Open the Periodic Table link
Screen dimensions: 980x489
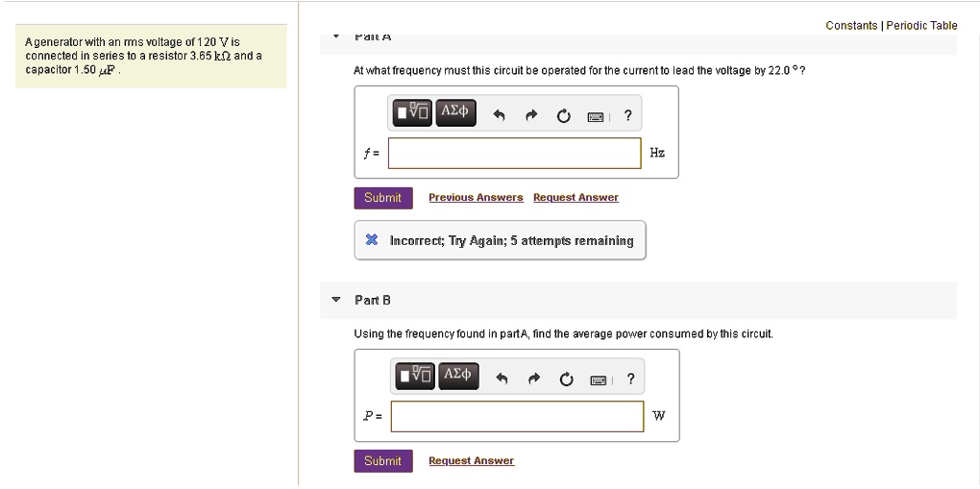(x=921, y=26)
